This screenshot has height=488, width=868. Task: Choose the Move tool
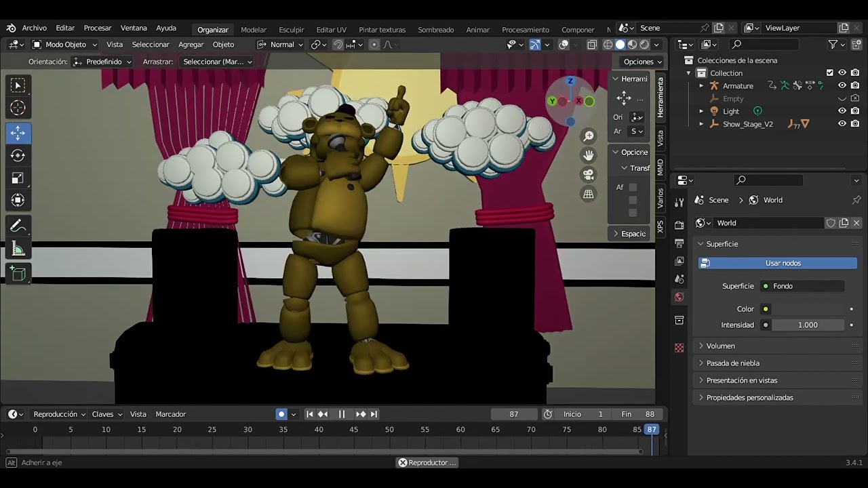pos(18,133)
